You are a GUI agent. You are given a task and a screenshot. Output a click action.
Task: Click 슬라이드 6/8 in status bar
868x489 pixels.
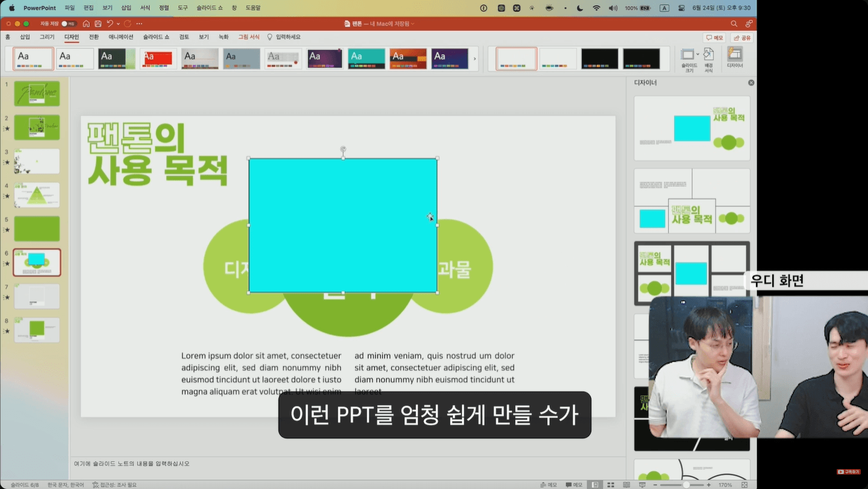click(25, 485)
